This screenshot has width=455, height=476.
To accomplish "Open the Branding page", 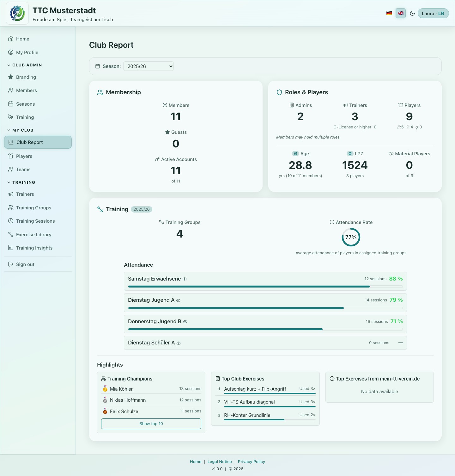I will coord(38,77).
